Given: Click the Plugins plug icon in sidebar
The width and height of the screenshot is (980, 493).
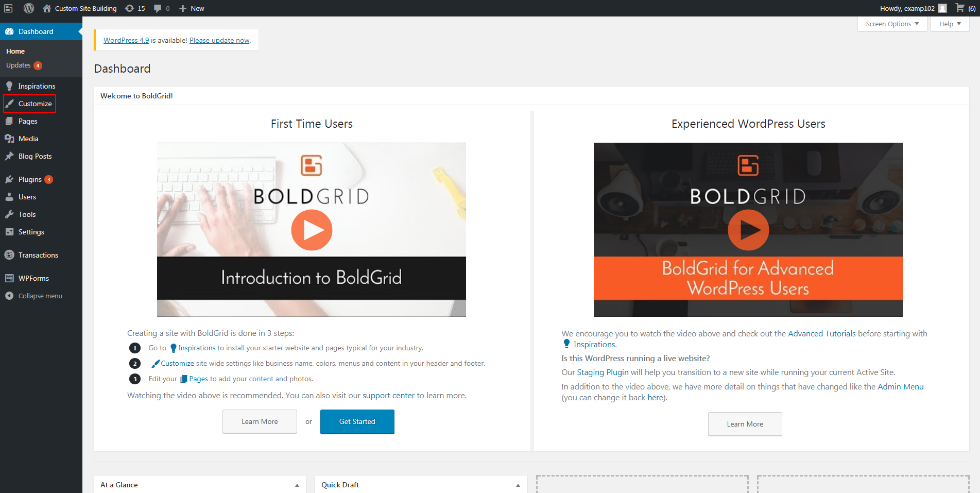Looking at the screenshot, I should point(9,179).
